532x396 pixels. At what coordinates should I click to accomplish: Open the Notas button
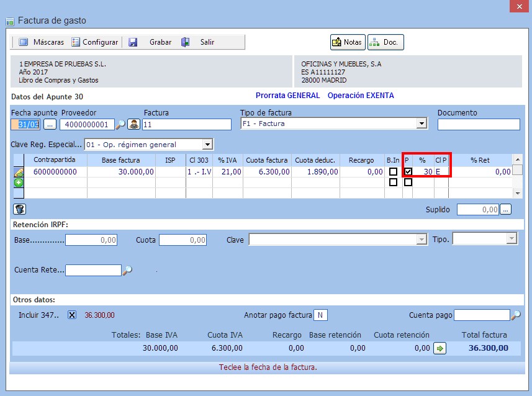348,42
